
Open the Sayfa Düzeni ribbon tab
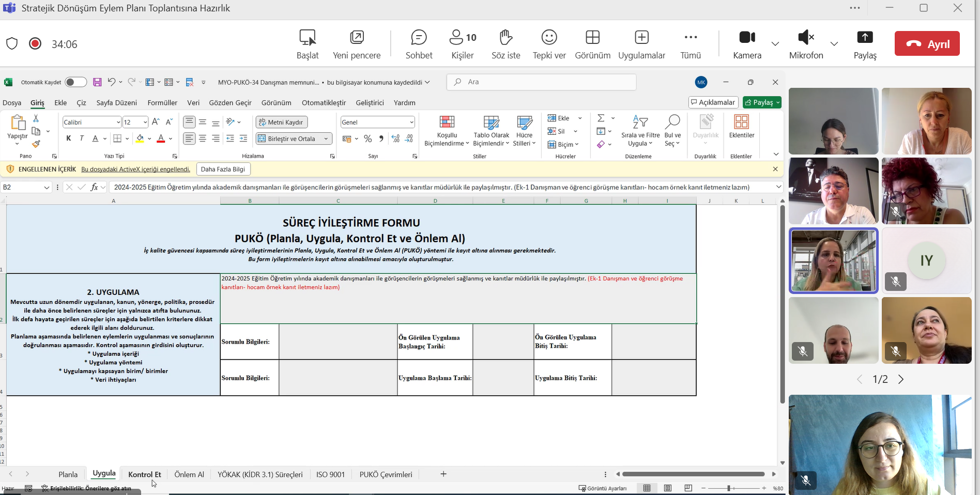tap(116, 103)
